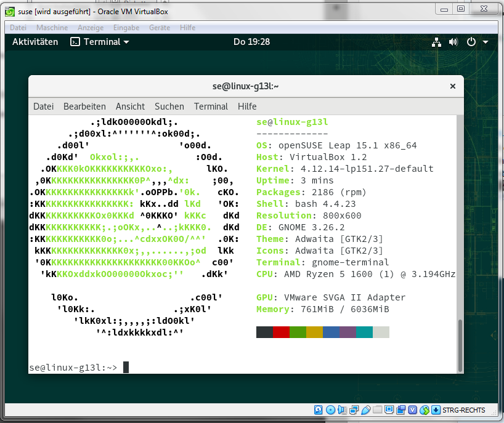Click the shared folders icon in VirtualBox status bar
Screen dimensions: 504x423
(377, 409)
